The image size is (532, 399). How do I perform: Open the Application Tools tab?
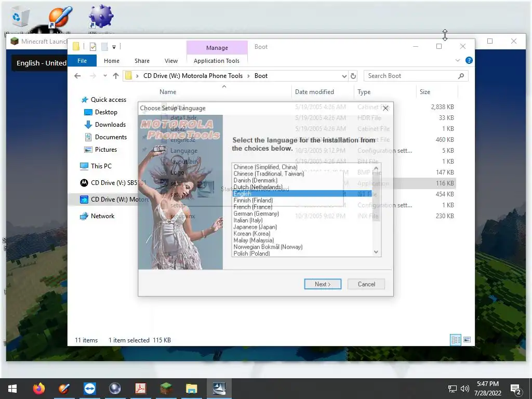217,61
